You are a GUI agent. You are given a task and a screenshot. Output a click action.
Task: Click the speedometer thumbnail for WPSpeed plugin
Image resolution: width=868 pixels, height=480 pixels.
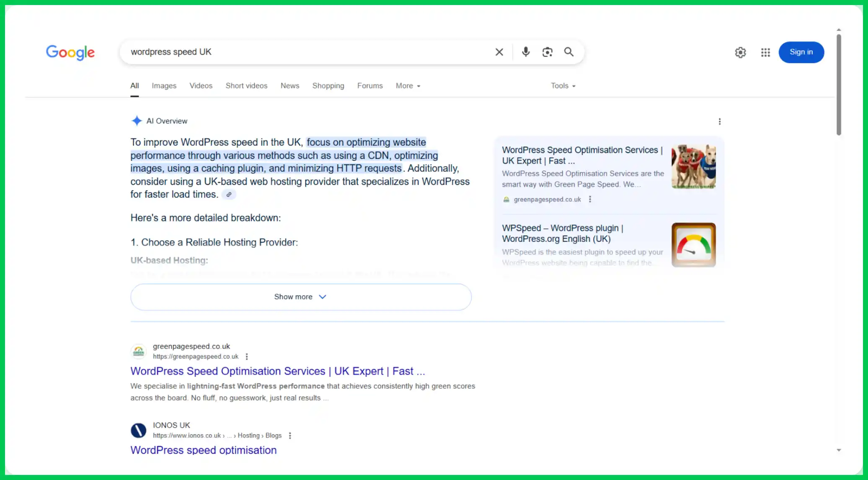coord(693,245)
